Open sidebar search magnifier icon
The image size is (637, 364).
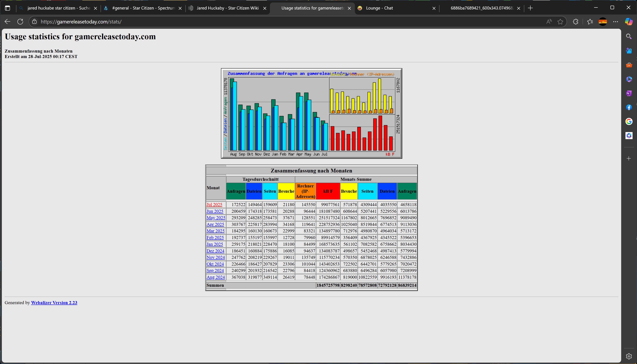(629, 36)
